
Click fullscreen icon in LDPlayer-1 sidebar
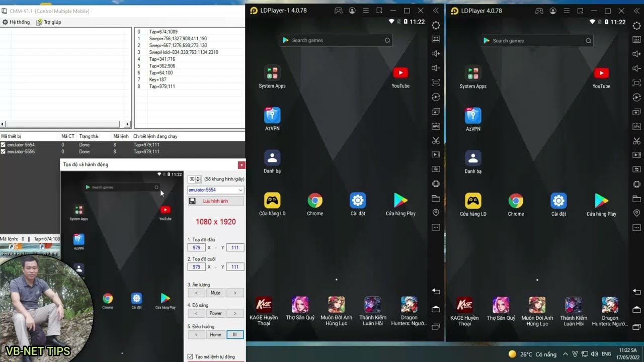pos(436,82)
